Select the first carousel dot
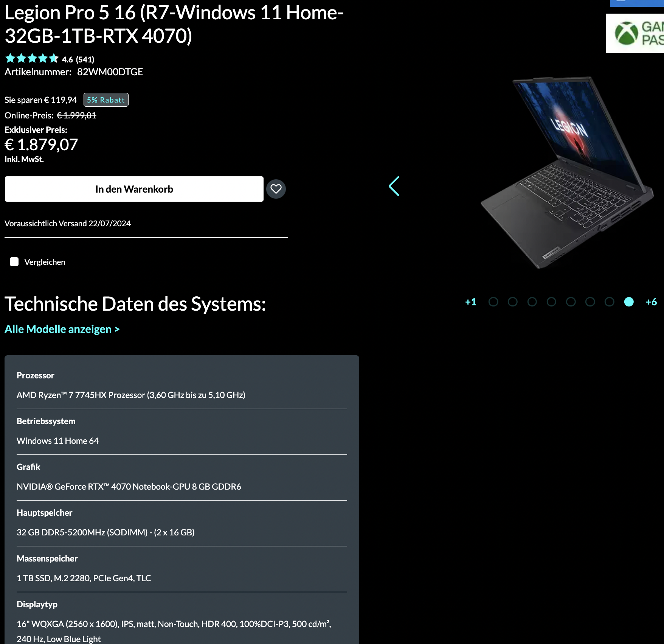This screenshot has height=644, width=664. click(493, 302)
